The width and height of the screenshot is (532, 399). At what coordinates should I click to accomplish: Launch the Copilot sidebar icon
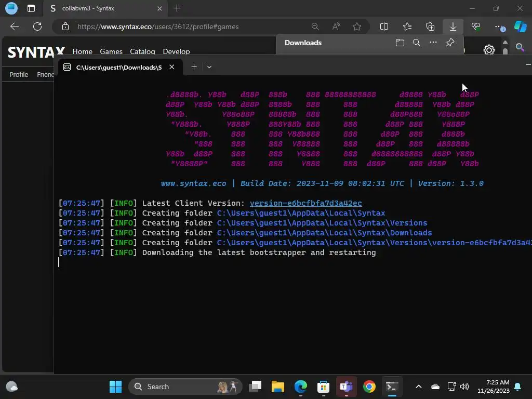(521, 26)
